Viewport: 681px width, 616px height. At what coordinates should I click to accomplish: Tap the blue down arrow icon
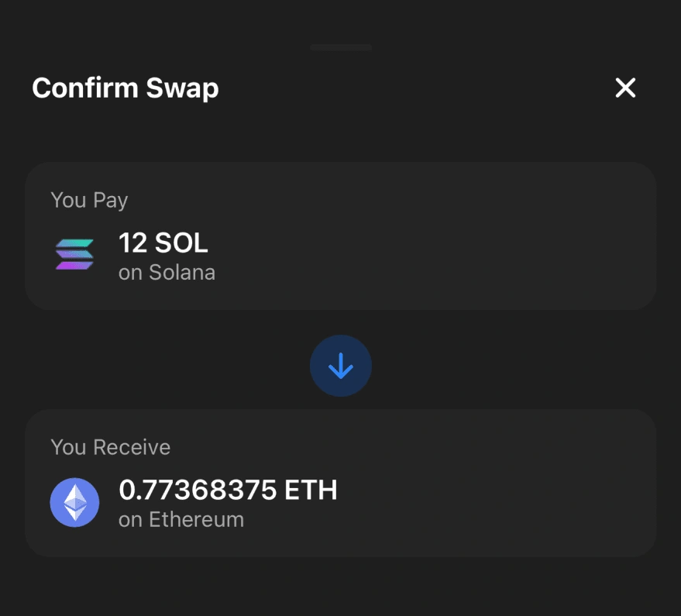pos(341,367)
